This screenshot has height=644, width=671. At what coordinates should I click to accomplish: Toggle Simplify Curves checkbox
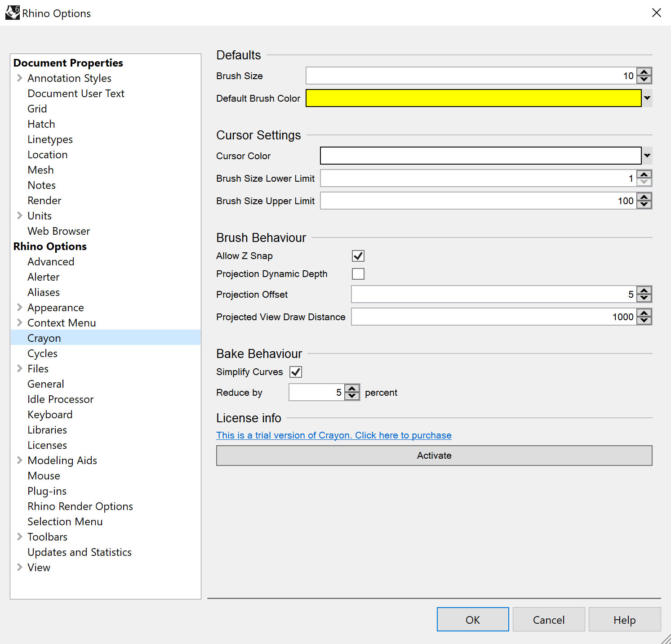[x=296, y=372]
